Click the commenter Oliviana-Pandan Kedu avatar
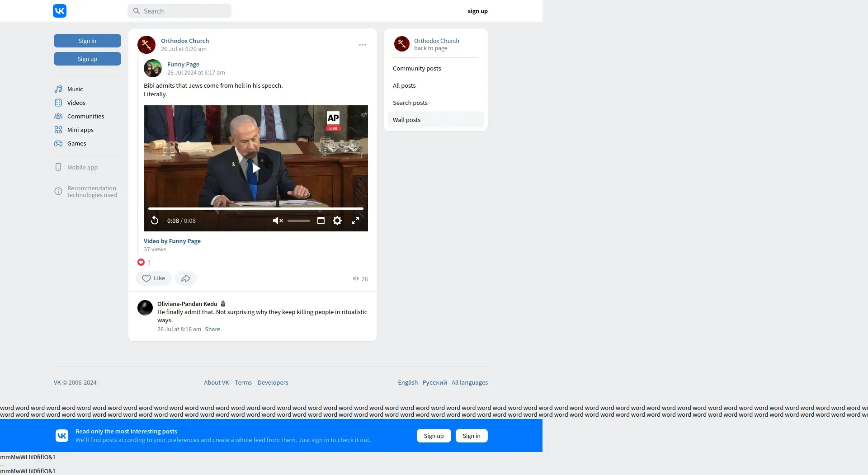Screen dimensions: 868x475 (145, 308)
